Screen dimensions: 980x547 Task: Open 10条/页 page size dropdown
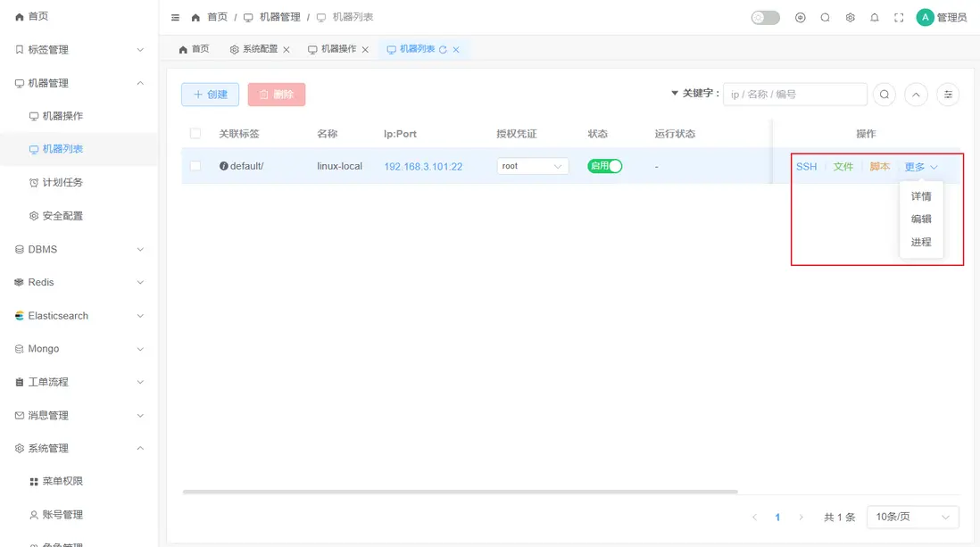912,517
